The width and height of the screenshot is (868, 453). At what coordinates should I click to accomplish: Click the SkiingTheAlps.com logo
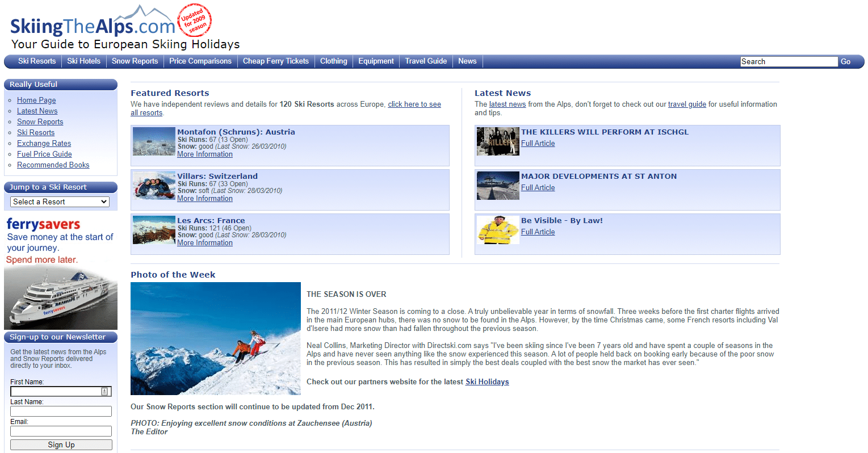[x=93, y=26]
